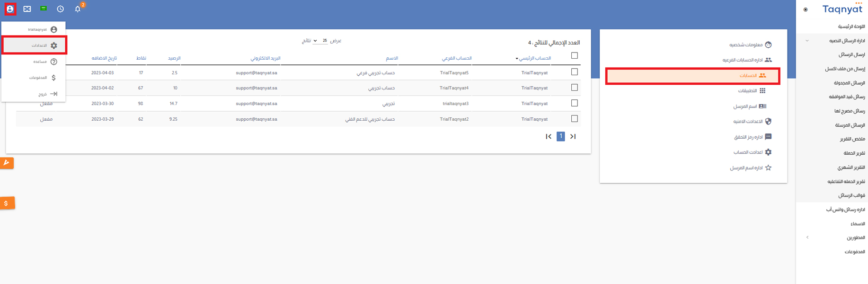Click the orange wrench floating button

click(x=7, y=163)
